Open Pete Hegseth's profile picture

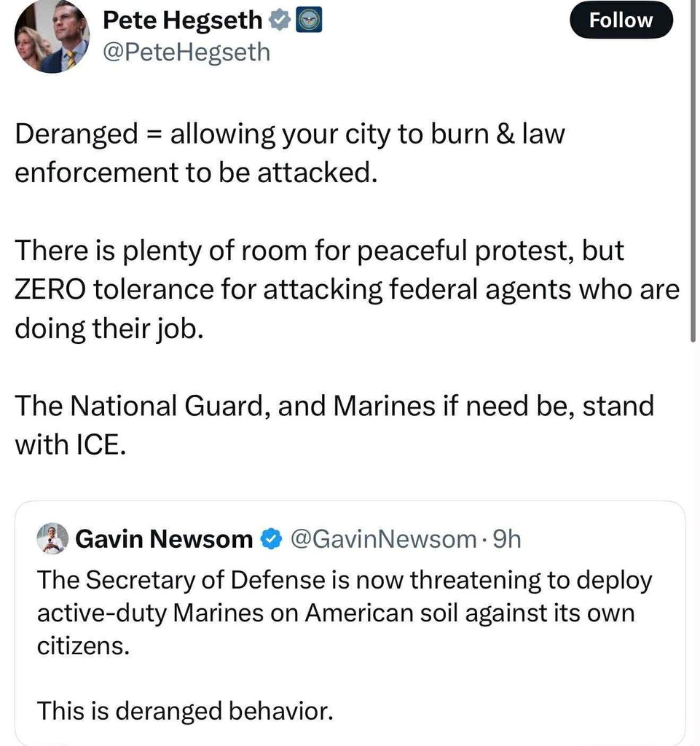click(x=52, y=36)
